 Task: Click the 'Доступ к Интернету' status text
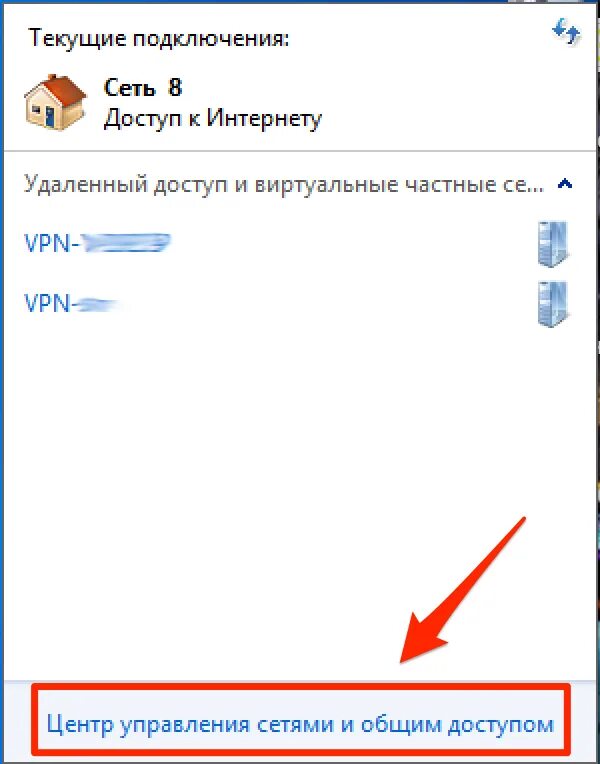(x=213, y=118)
